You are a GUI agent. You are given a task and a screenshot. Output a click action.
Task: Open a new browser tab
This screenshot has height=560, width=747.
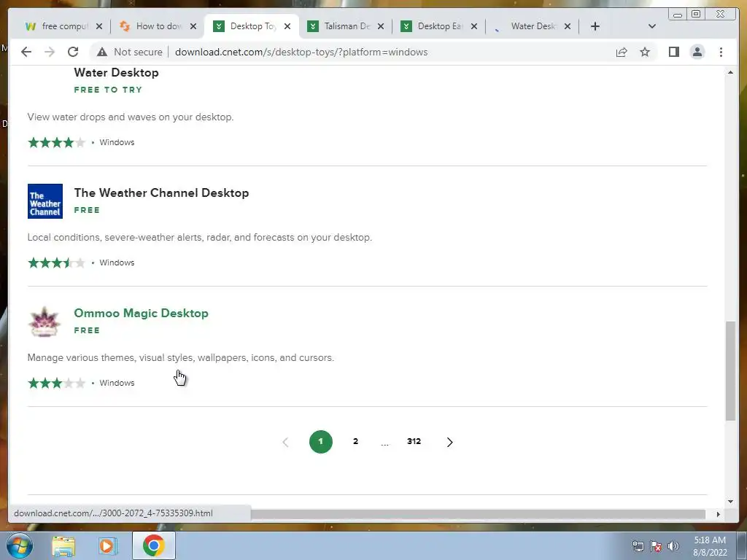click(595, 26)
